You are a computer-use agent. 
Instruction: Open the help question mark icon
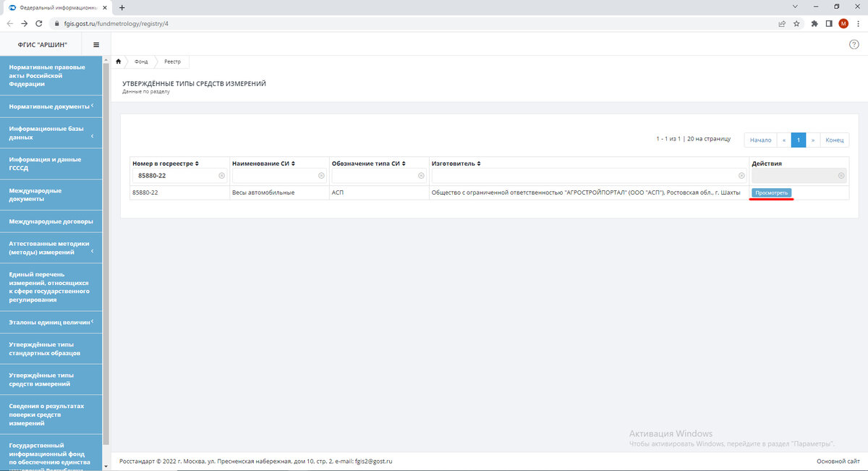(x=854, y=45)
